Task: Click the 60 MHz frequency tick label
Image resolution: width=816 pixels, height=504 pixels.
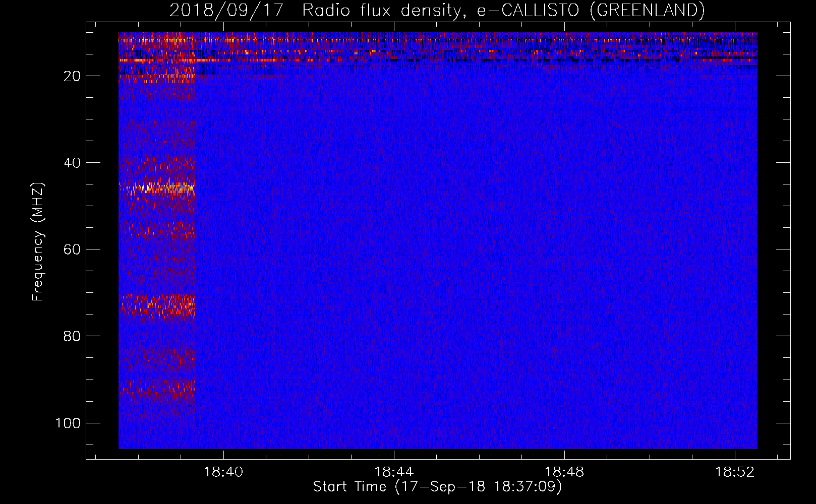Action: tap(72, 249)
